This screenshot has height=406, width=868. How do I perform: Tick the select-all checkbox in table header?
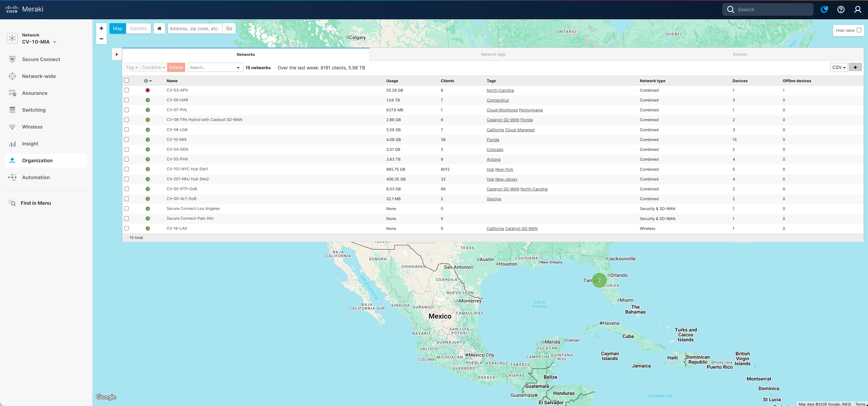tap(127, 80)
